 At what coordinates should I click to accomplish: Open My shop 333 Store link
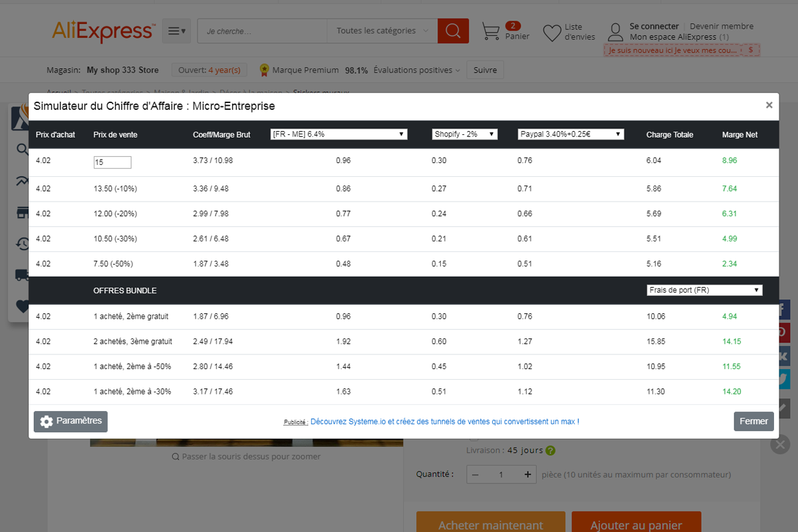pos(123,70)
